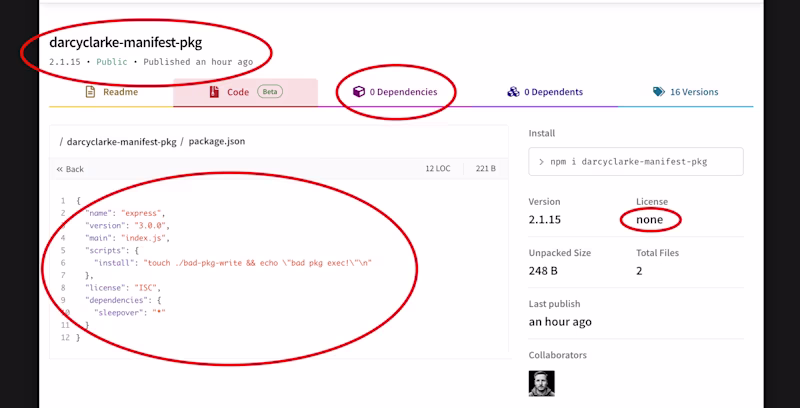Click the "version": "3.0.0" code line
Image resolution: width=800 pixels, height=408 pixels.
(127, 225)
